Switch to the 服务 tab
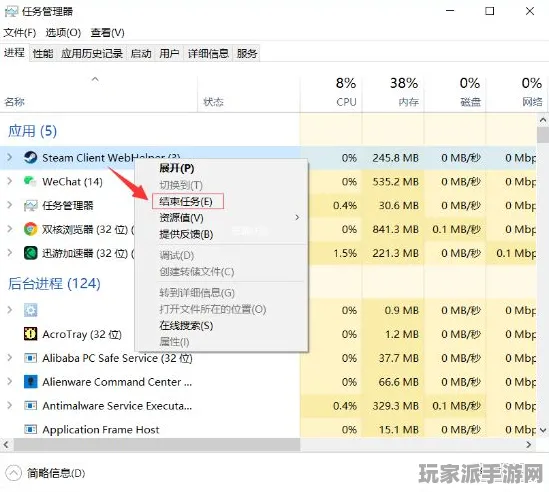Screen dimensions: 549x492 [247, 54]
